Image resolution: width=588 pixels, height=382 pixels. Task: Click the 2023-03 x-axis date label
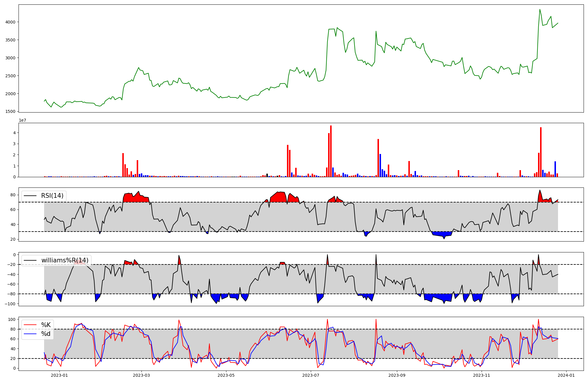coord(141,375)
